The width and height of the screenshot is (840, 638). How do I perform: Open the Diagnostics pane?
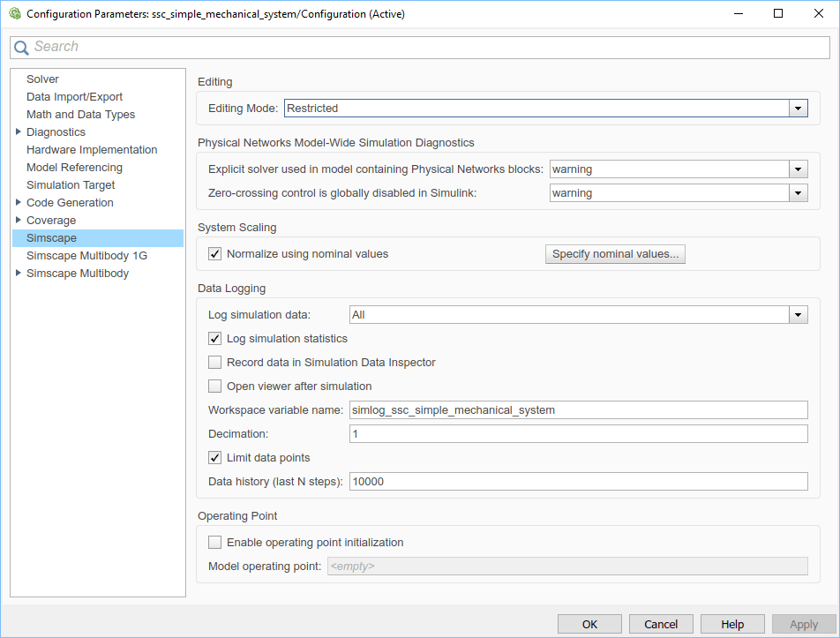coord(56,131)
